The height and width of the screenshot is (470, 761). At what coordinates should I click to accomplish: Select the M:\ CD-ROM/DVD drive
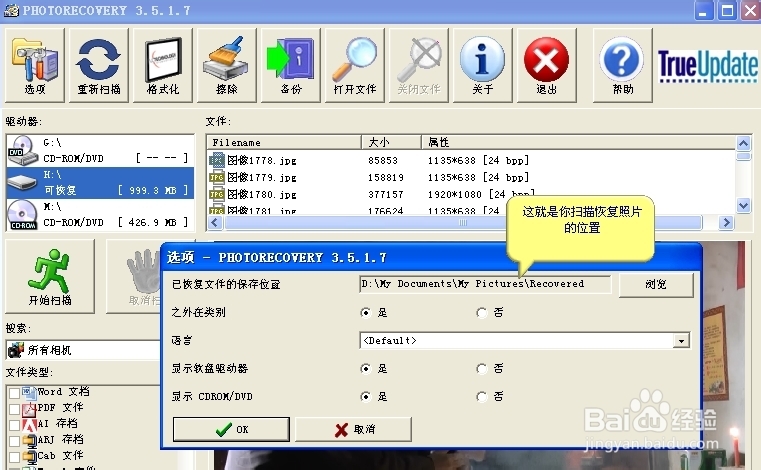[100, 215]
